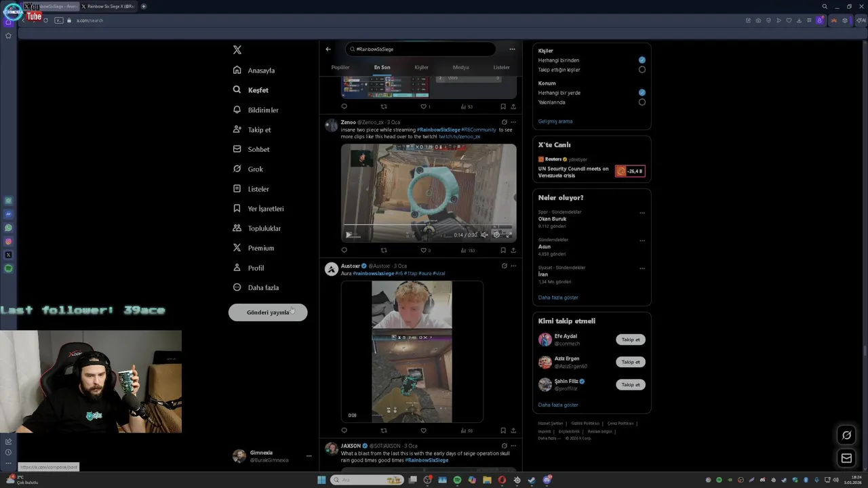
Task: Click the Listeler sidebar icon
Action: coord(237,188)
